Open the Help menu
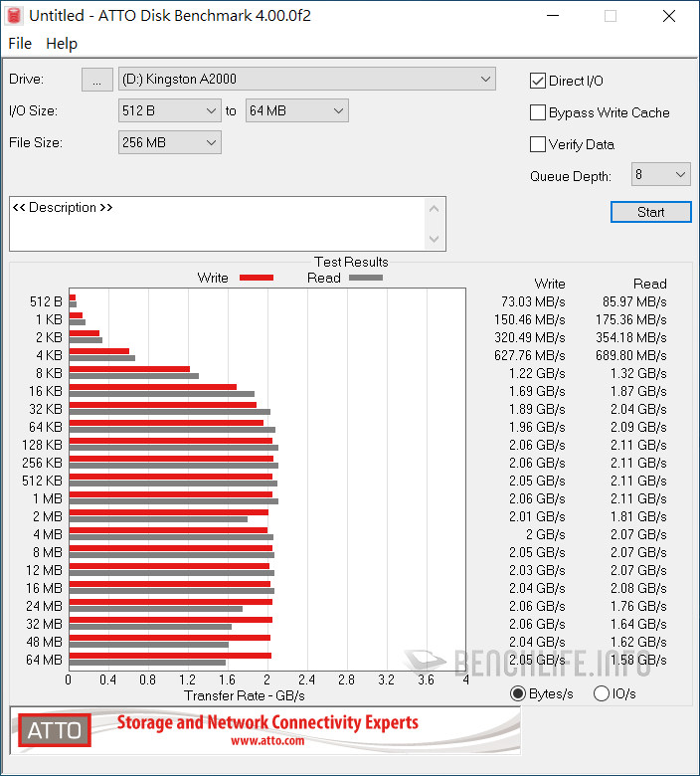Image resolution: width=700 pixels, height=776 pixels. 62,44
